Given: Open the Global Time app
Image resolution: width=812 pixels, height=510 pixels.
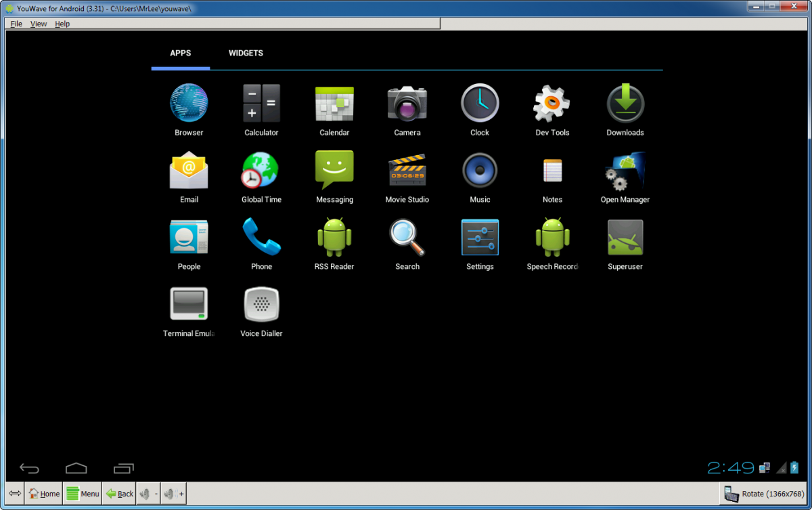Looking at the screenshot, I should (x=261, y=171).
